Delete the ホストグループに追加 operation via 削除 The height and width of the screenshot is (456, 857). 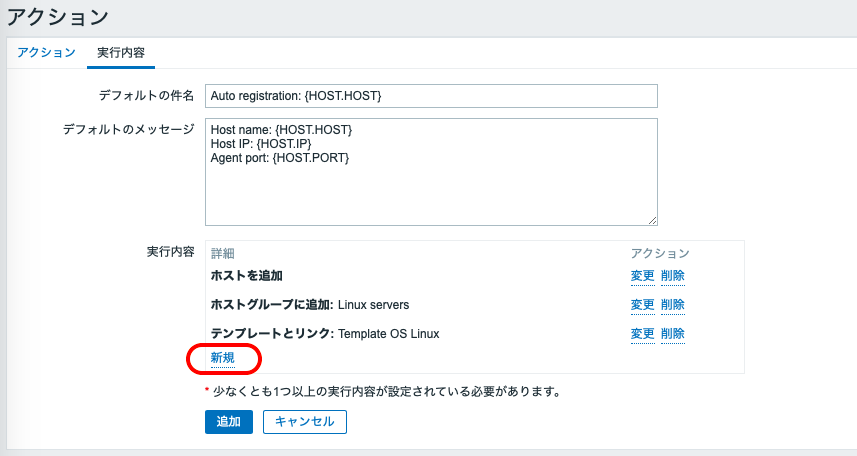coord(673,305)
